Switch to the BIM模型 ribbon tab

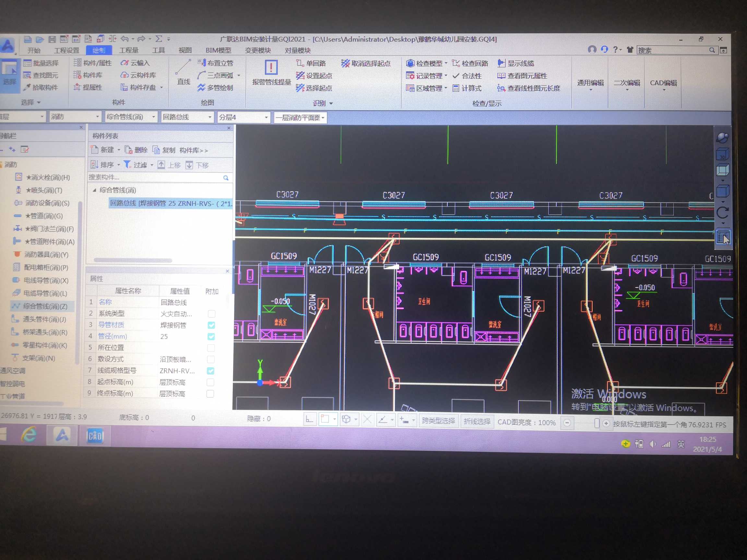(x=218, y=50)
